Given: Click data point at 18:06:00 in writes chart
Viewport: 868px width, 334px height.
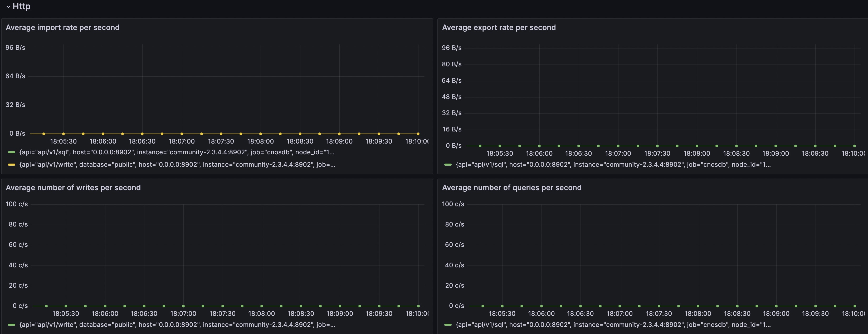Looking at the screenshot, I should pos(105,306).
